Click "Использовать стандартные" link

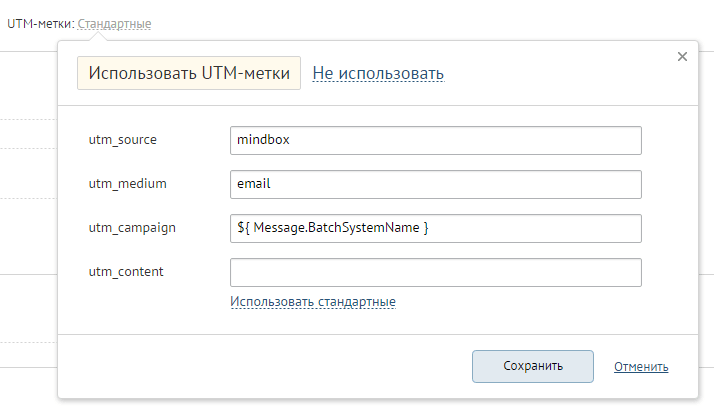[312, 302]
